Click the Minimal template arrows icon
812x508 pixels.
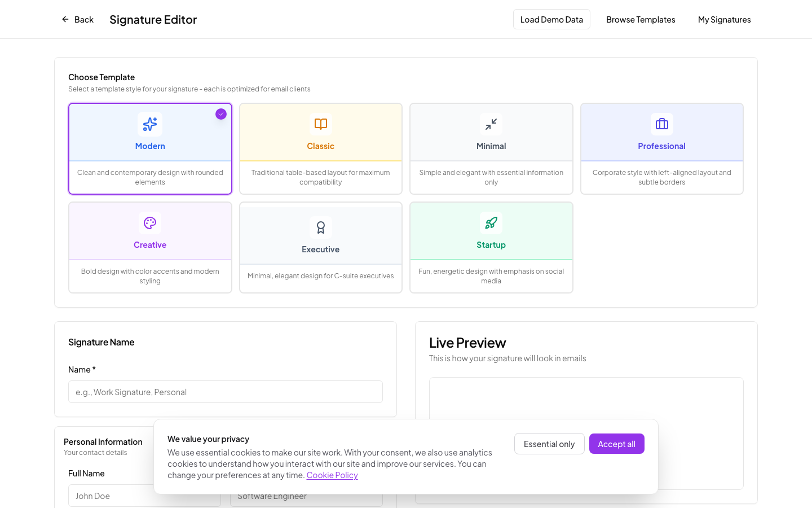pos(491,124)
